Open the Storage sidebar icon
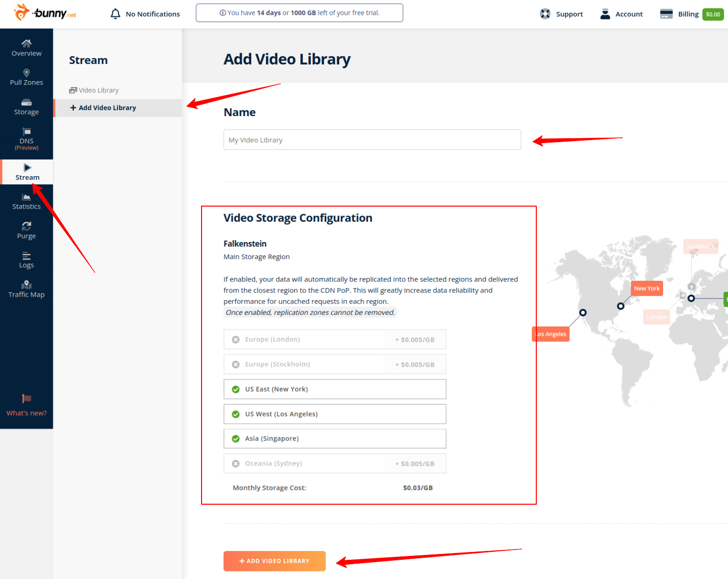This screenshot has height=579, width=728. pyautogui.click(x=27, y=102)
